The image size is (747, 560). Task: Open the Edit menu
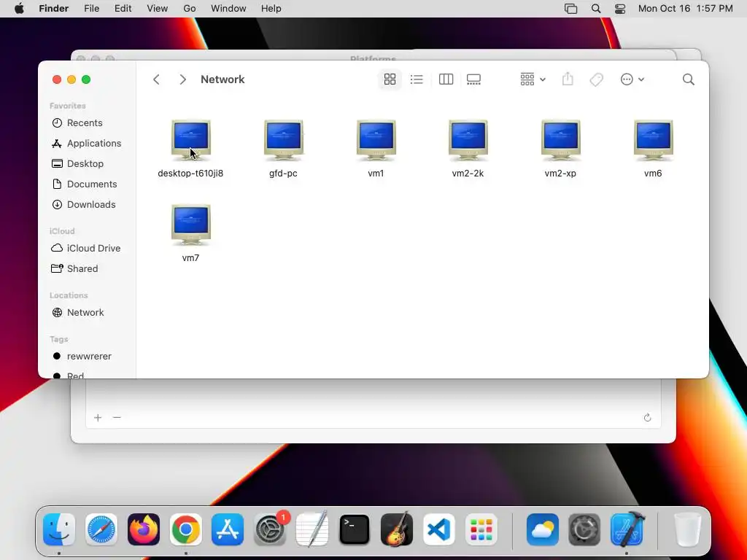pyautogui.click(x=123, y=9)
